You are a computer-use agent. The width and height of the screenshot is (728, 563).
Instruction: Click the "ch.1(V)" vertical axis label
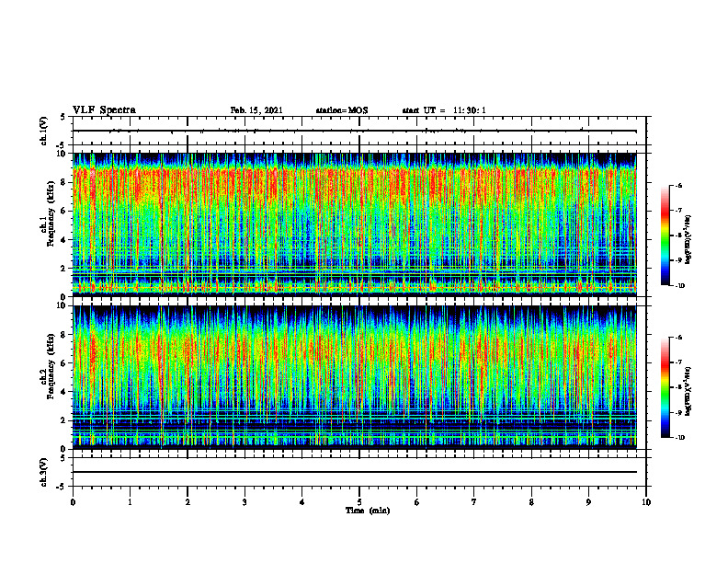(44, 131)
